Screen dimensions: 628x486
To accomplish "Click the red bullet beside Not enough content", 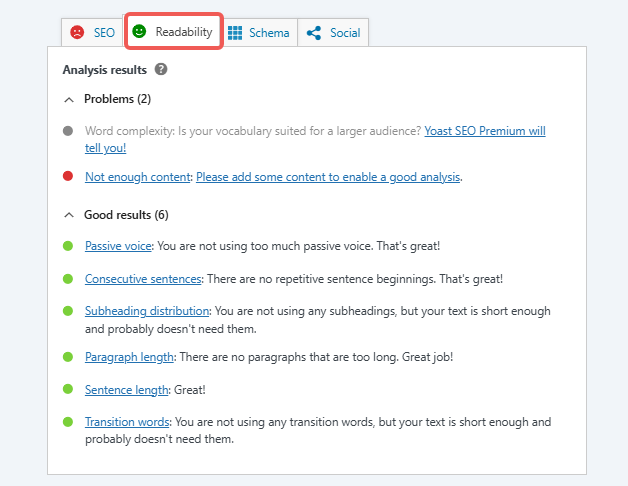I will tap(68, 177).
